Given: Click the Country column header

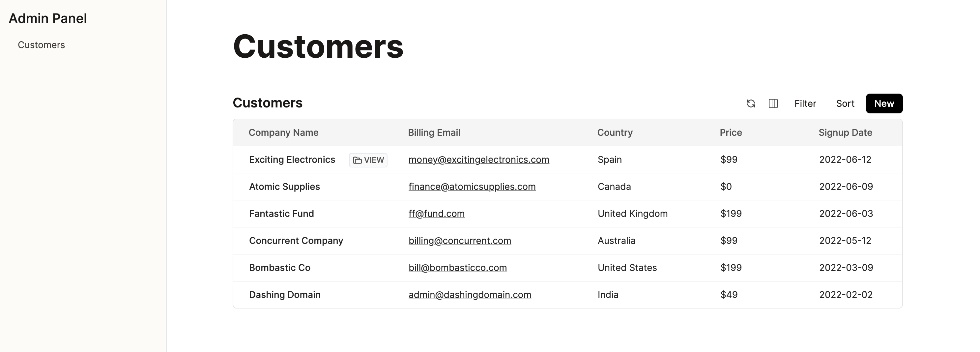Looking at the screenshot, I should 615,132.
